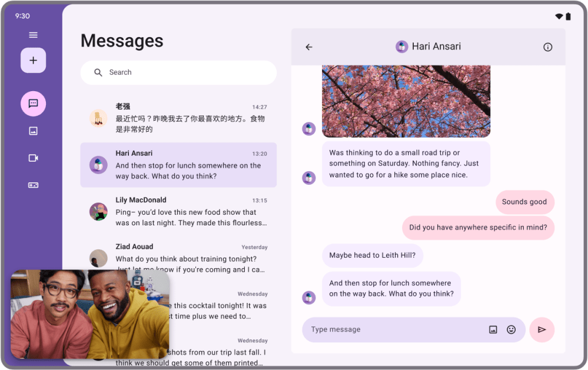Send the message with the arrow button
Viewport: 588px width, 370px height.
[542, 329]
